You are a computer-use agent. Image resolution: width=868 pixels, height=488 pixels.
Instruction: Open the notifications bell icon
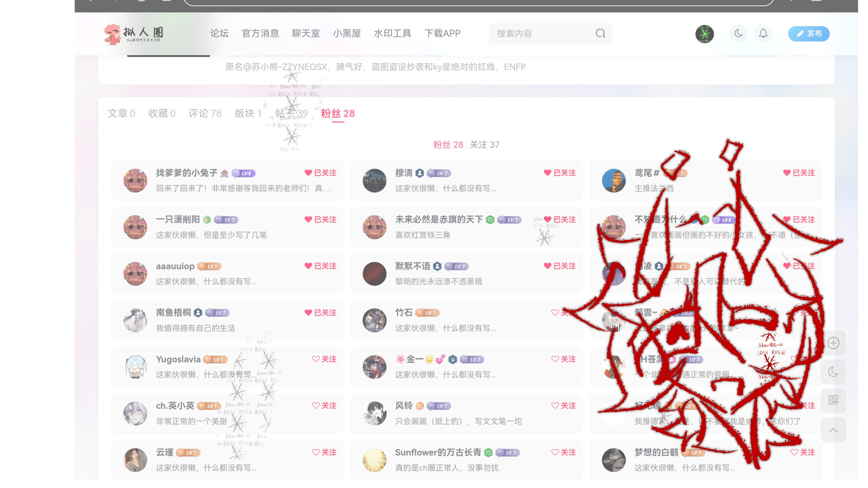point(763,34)
